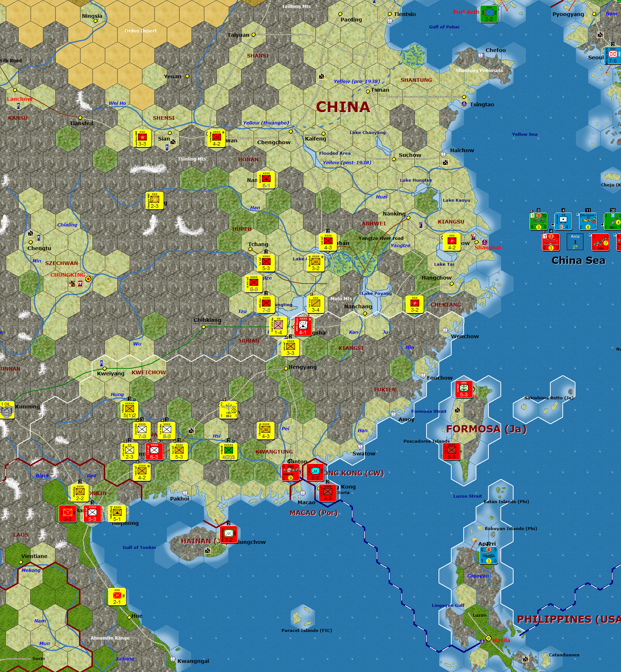Select the green naval unit in China Sea
The width and height of the screenshot is (621, 672).
(x=538, y=221)
